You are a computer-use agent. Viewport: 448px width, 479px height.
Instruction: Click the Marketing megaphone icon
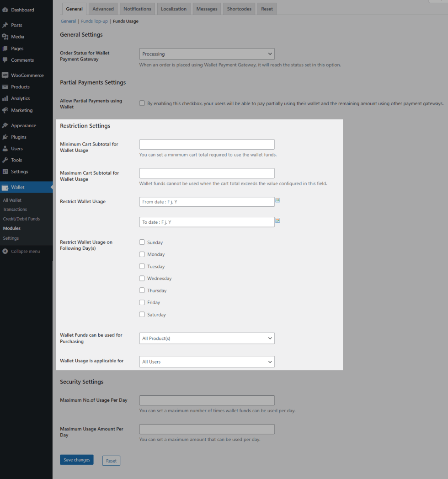click(5, 110)
